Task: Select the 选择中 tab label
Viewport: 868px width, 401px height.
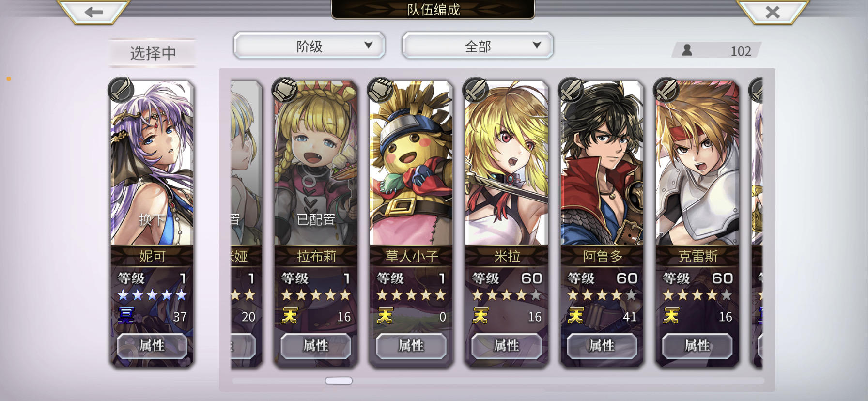Action: pyautogui.click(x=153, y=53)
